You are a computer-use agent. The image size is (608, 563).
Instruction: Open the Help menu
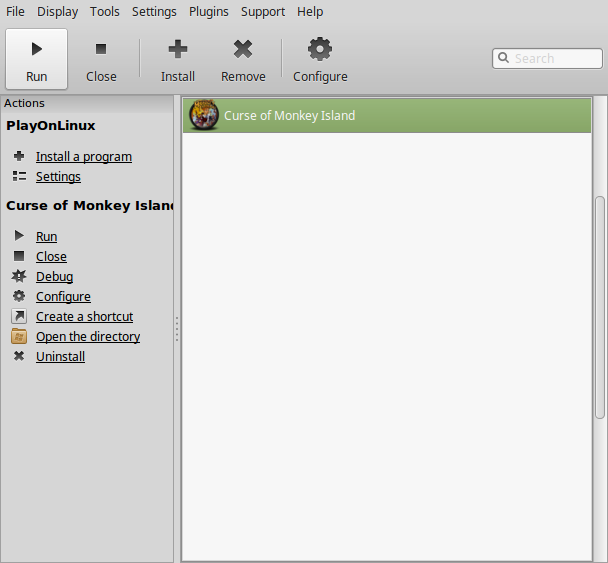(310, 12)
